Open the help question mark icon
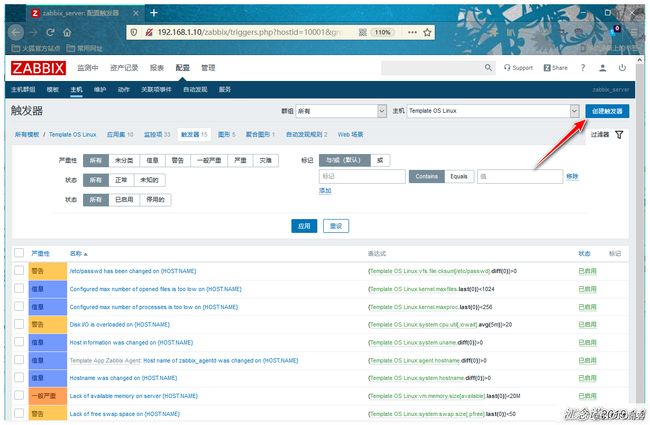 click(x=583, y=68)
